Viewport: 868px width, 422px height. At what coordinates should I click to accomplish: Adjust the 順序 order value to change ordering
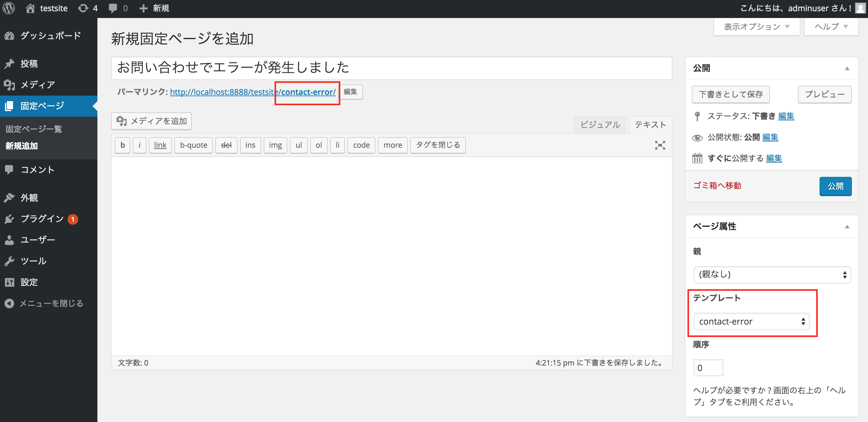click(708, 367)
